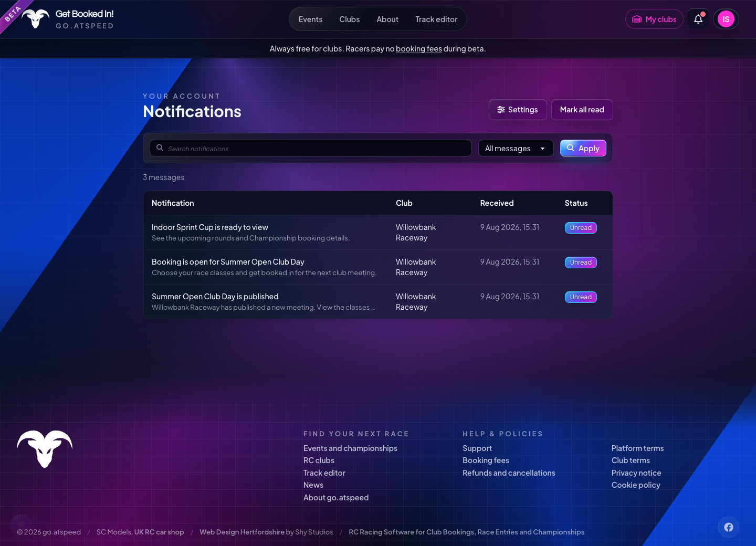Viewport: 756px width, 546px height.
Task: Go to News in footer
Action: [313, 485]
